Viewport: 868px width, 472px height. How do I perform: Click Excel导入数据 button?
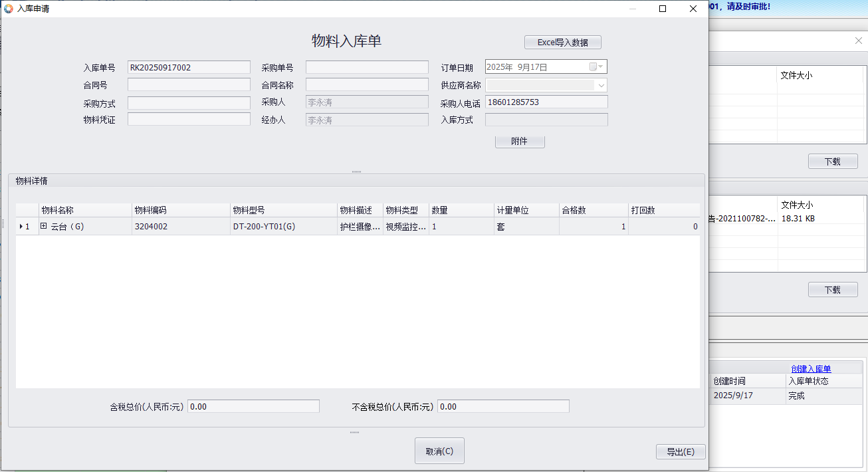[562, 43]
